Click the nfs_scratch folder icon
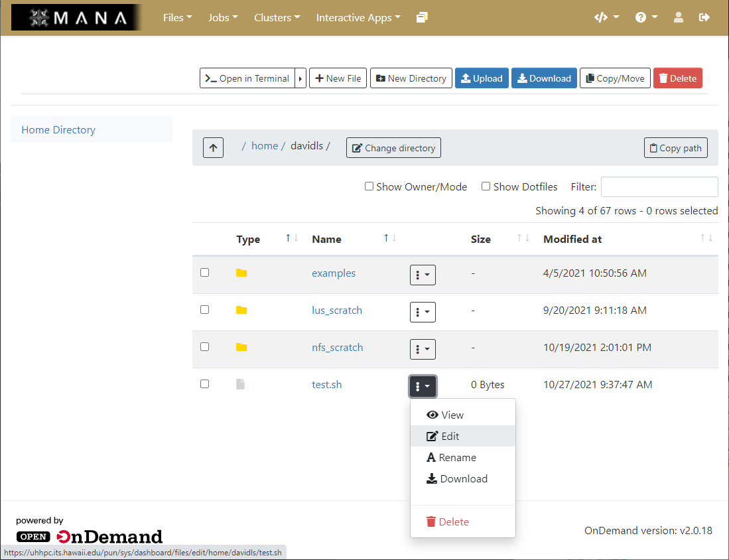This screenshot has height=560, width=729. 241,348
